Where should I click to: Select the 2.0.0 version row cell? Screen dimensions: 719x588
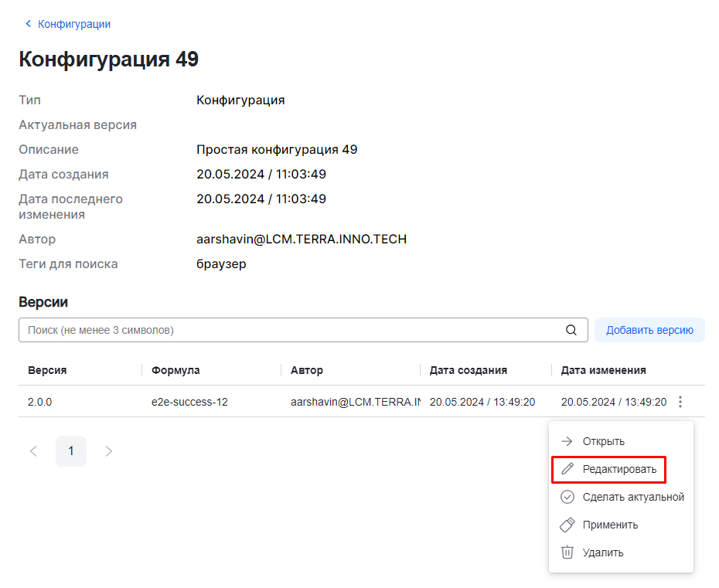coord(40,402)
